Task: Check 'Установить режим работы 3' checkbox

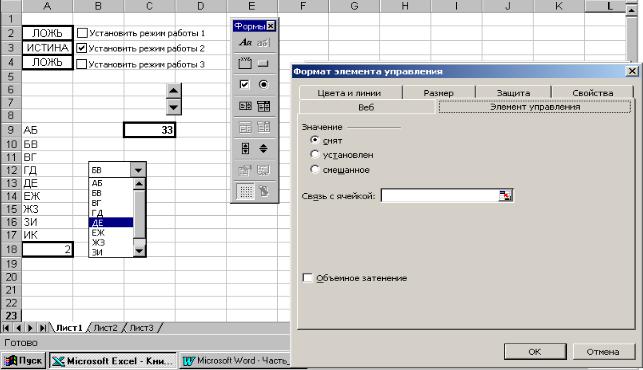Action: pos(82,64)
